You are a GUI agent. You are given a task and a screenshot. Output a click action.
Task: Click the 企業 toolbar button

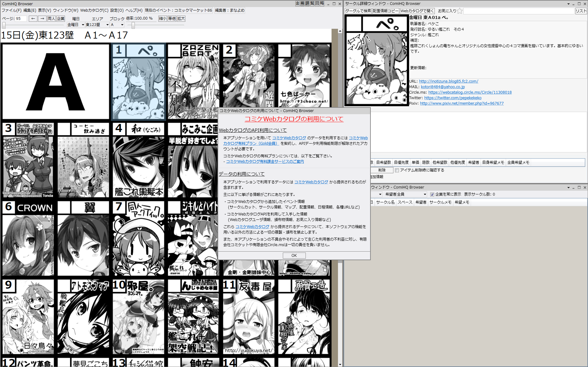tap(61, 19)
